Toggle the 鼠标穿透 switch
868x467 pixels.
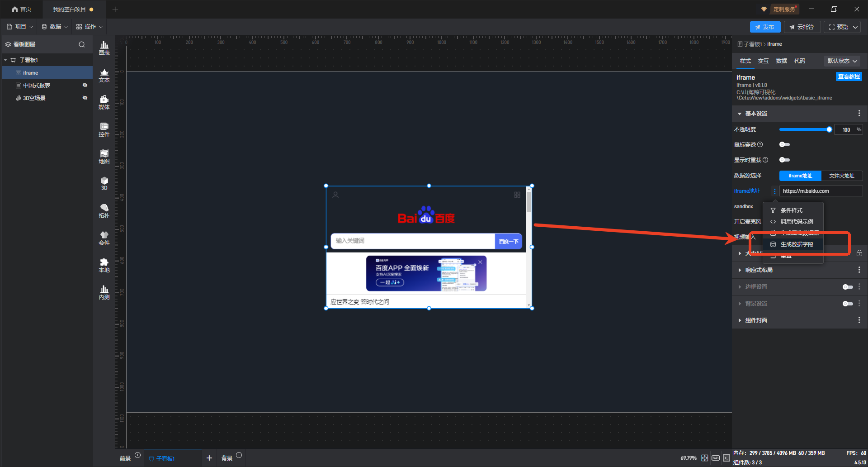(784, 145)
